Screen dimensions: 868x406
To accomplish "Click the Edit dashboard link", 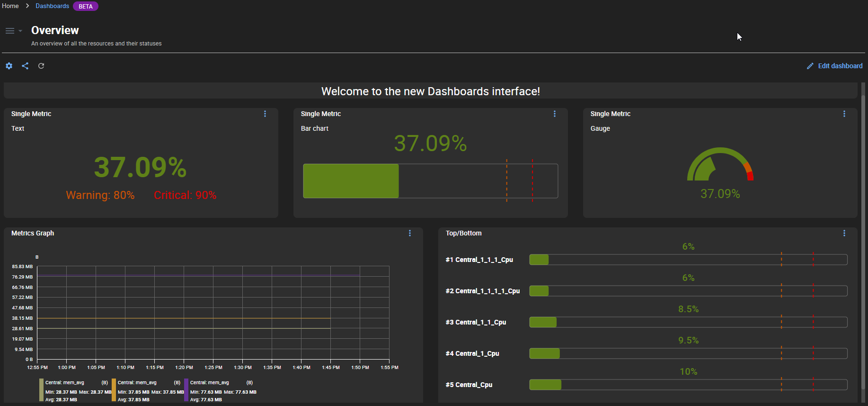I will click(x=840, y=66).
